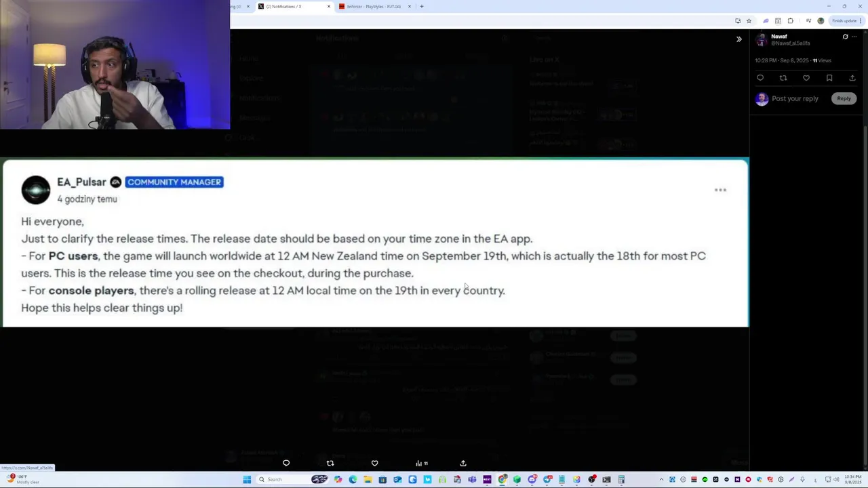Click the COMMUNITY MANAGER badge
The image size is (868, 488).
coord(174,182)
